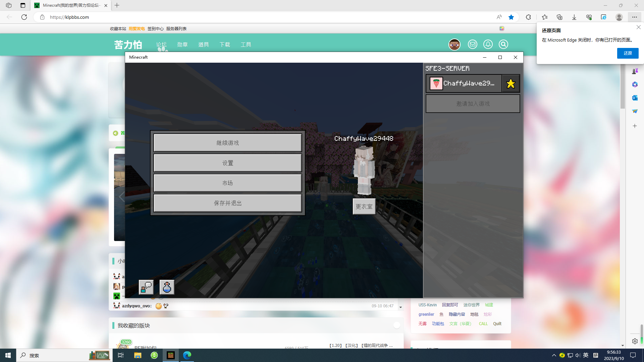Open 市场 marketplace button
This screenshot has width=644, height=362.
[228, 183]
